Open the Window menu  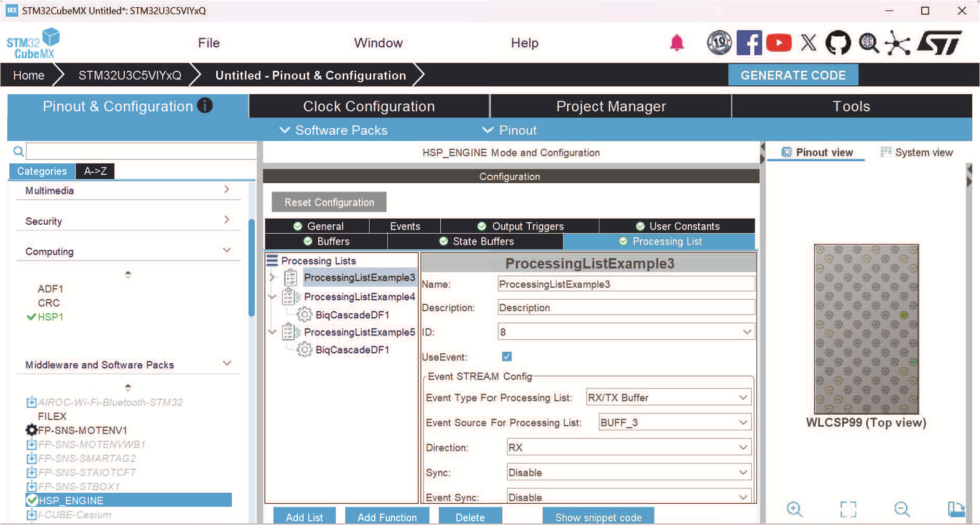point(378,43)
